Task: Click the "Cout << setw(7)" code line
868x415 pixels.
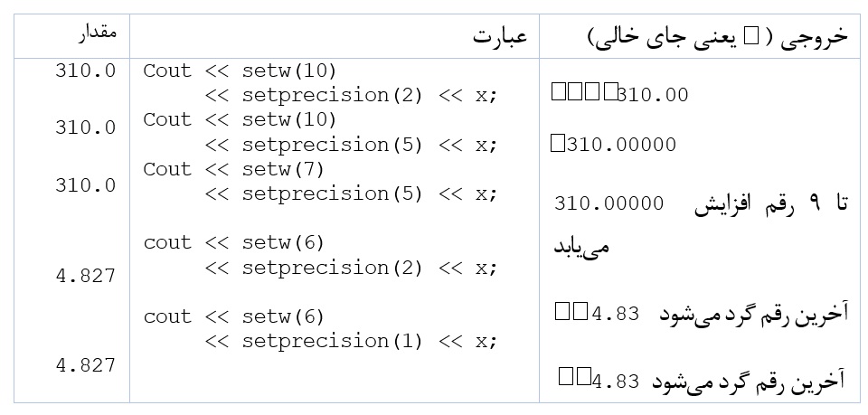Action: (233, 169)
